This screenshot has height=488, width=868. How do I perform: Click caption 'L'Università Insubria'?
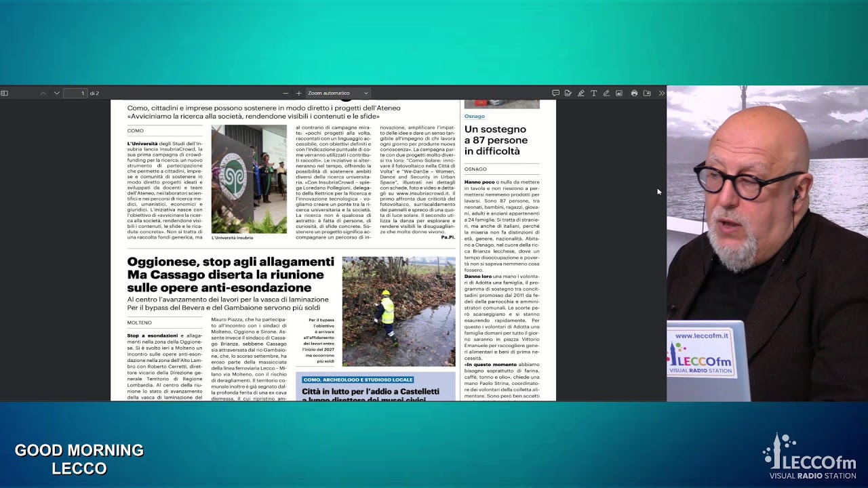tap(232, 238)
